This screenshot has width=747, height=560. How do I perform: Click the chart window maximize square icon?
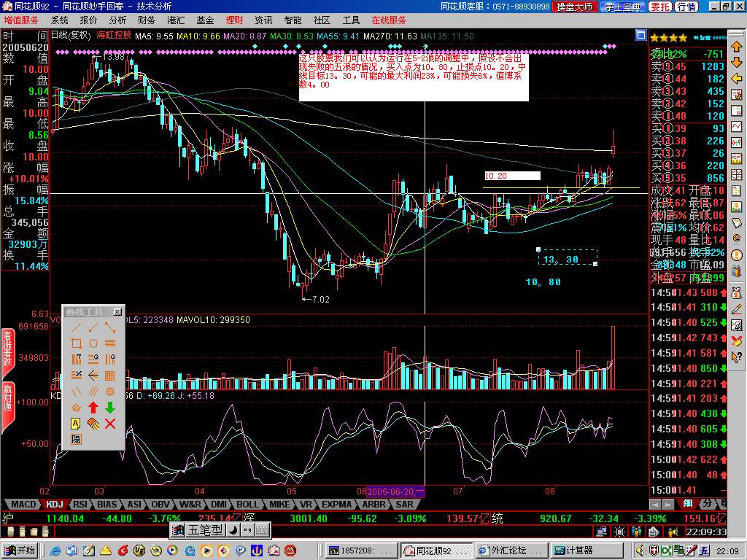(641, 35)
